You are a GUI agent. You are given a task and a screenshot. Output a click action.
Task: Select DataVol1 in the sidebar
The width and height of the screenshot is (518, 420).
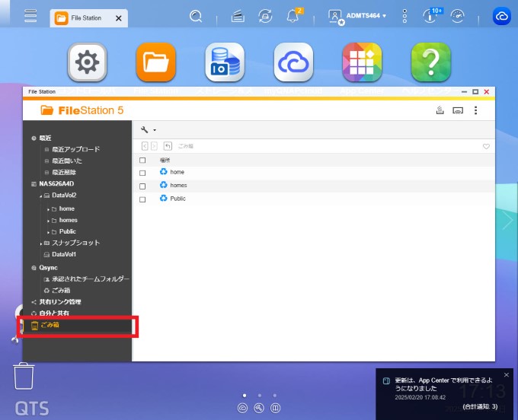pos(64,254)
